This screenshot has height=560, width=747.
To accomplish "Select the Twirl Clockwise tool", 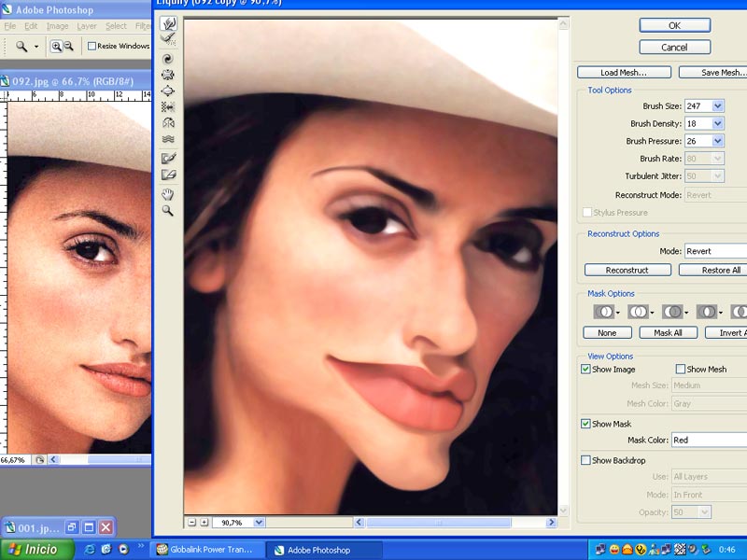I will 168,58.
